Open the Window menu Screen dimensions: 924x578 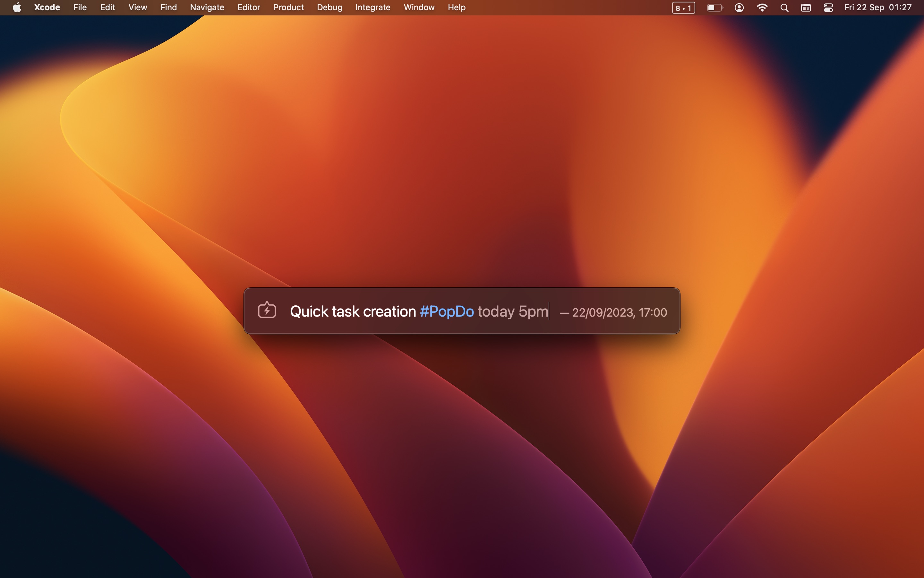point(419,7)
